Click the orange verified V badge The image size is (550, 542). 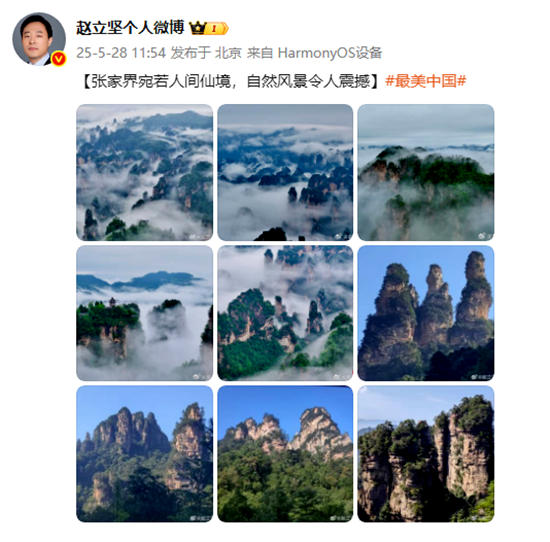point(59,59)
